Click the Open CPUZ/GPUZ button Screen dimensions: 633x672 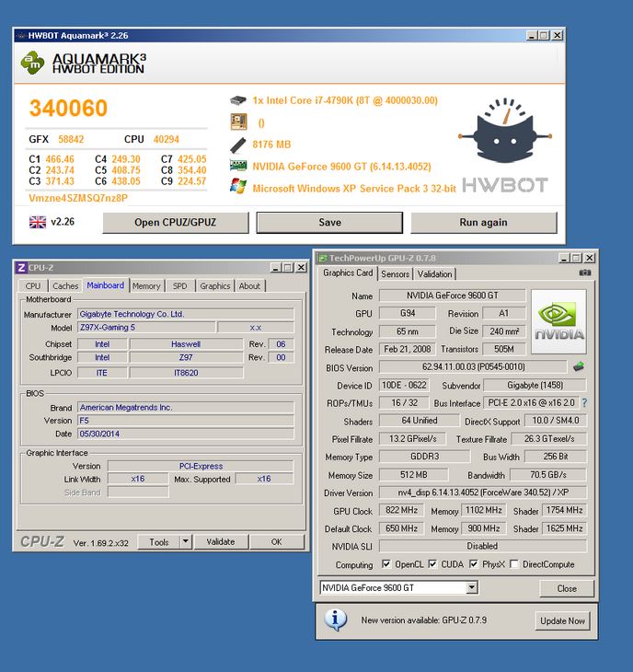[x=176, y=223]
